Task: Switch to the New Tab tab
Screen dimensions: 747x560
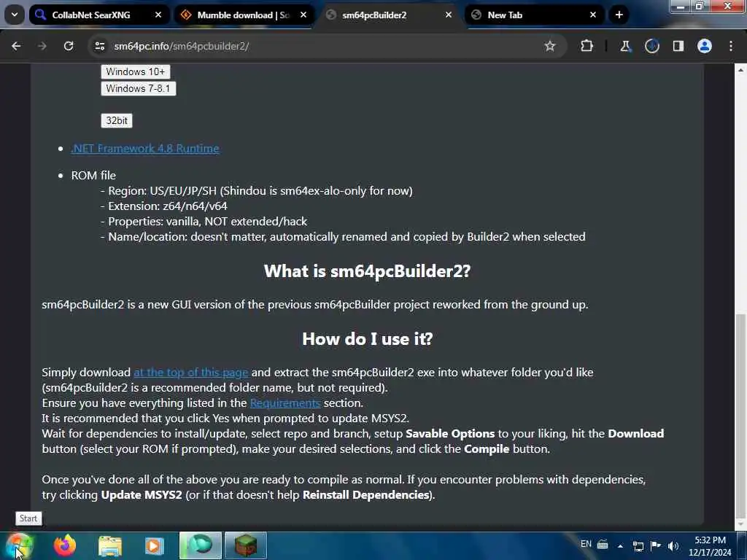Action: pyautogui.click(x=533, y=15)
